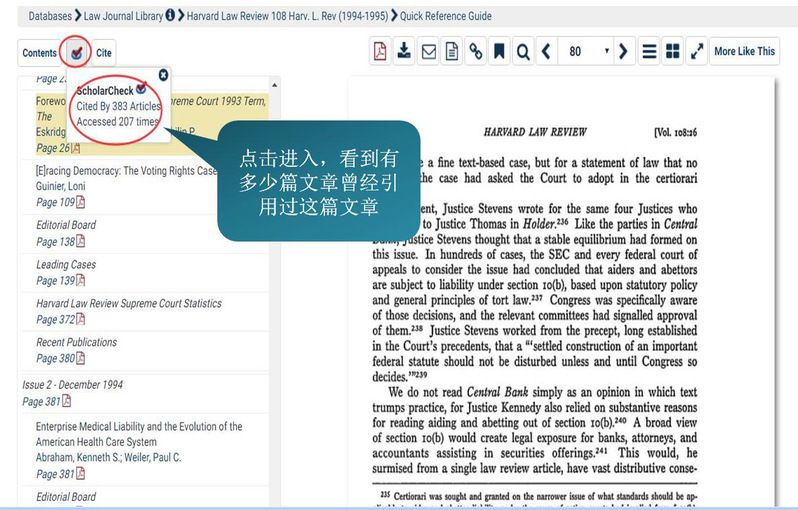The image size is (798, 510).
Task: Click the More Like This button
Action: coord(744,52)
